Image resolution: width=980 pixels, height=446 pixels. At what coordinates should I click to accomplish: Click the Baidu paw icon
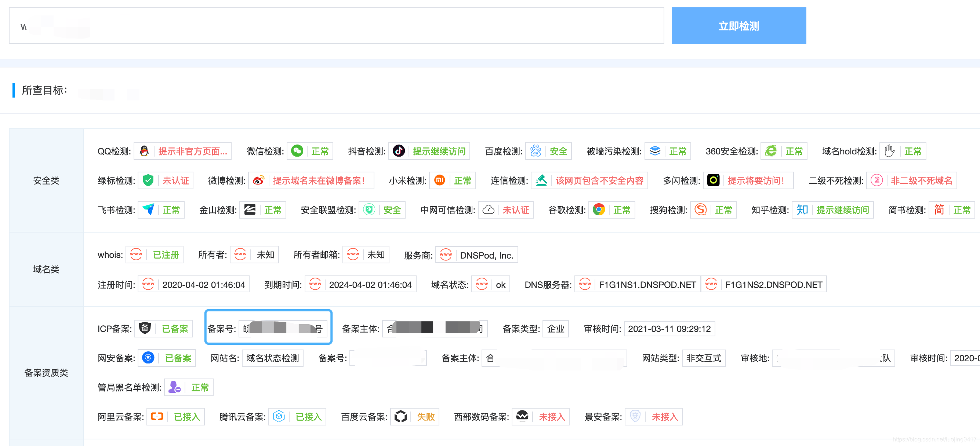point(535,151)
